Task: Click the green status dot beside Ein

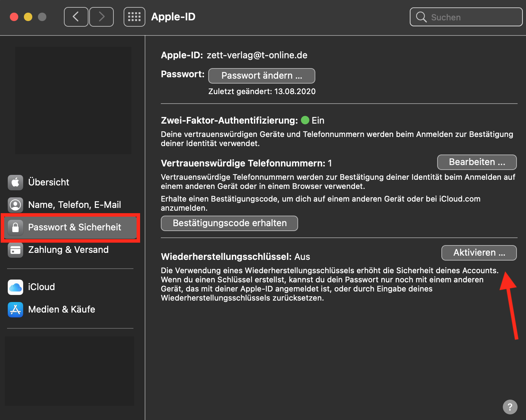Action: tap(305, 120)
